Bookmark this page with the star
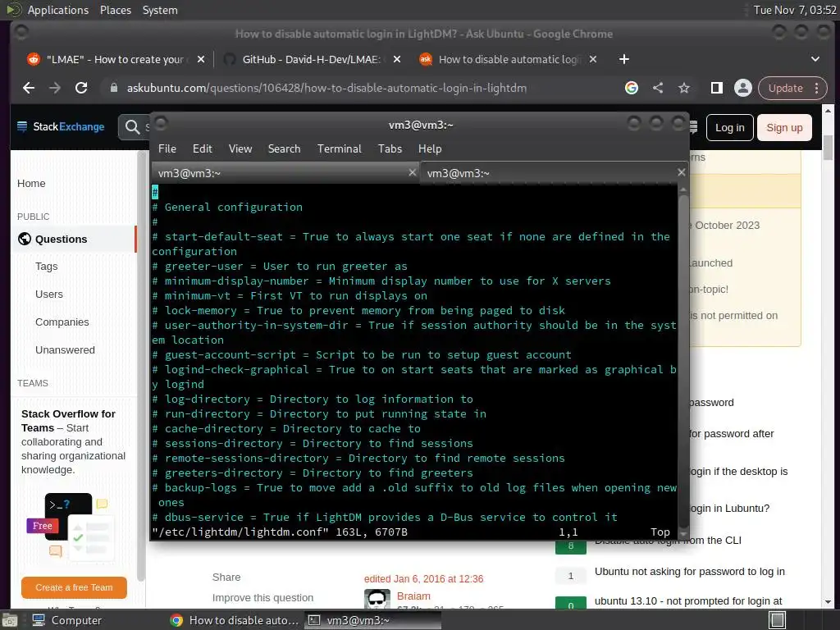 (x=684, y=88)
